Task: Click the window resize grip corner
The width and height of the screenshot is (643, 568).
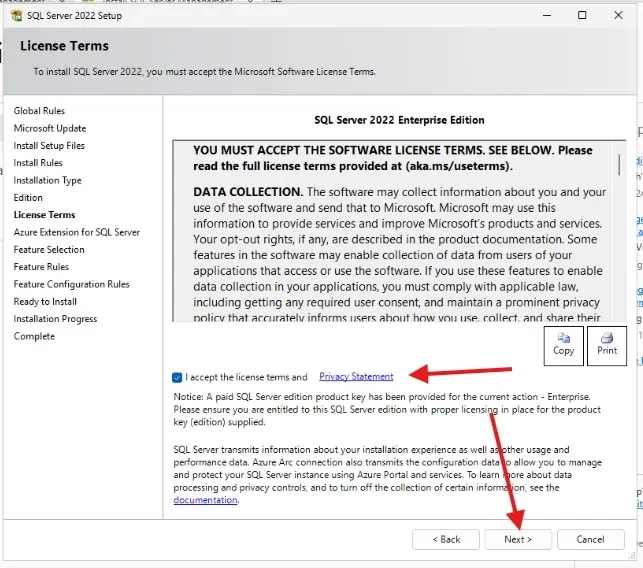Action: tap(632, 556)
